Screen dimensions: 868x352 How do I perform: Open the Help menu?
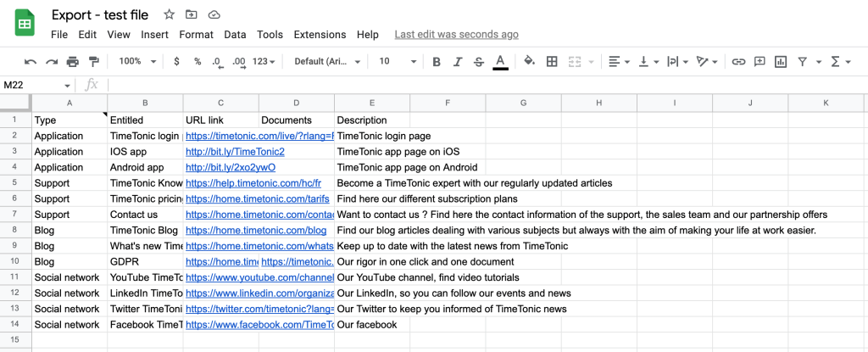point(368,35)
